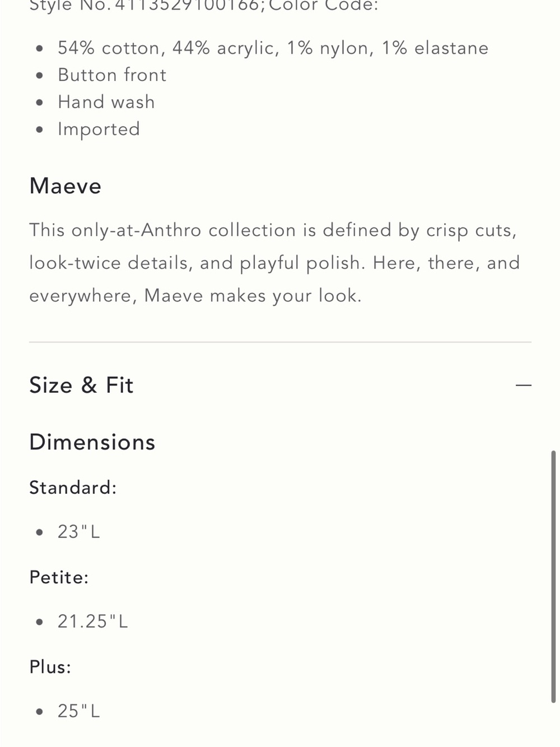The height and width of the screenshot is (747, 560).
Task: Click the Plus: label
Action: click(50, 667)
